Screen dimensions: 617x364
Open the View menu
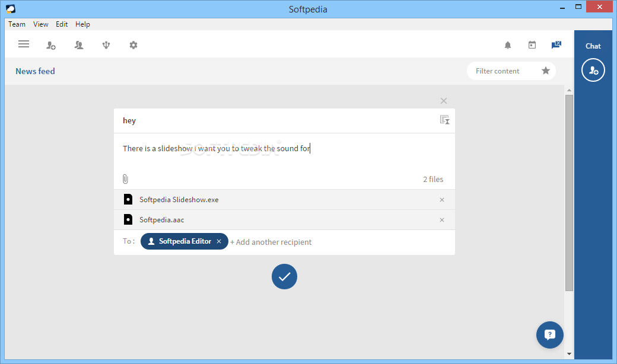coord(40,24)
